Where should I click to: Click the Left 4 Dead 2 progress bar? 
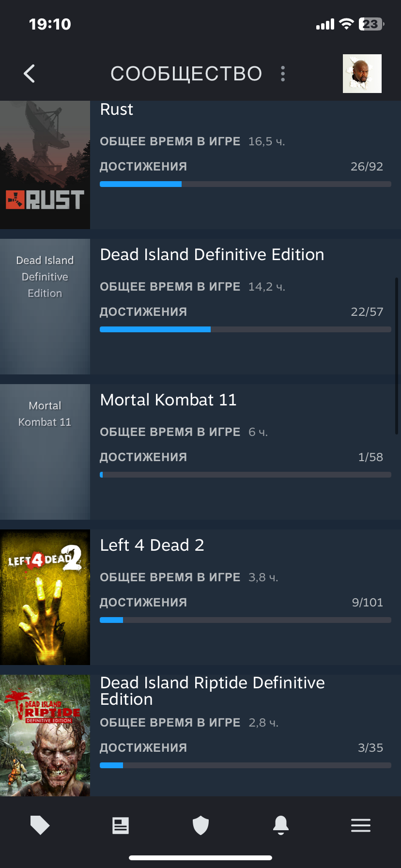[246, 620]
